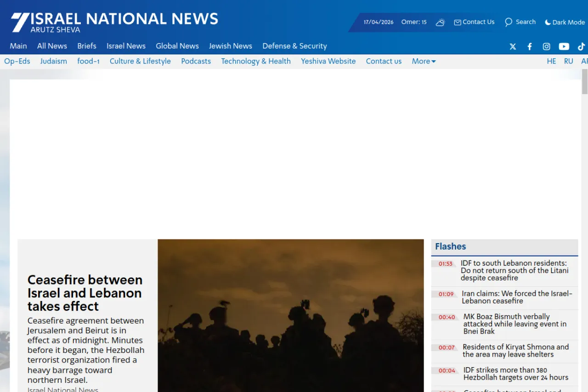Go to Podcasts section
The height and width of the screenshot is (392, 588).
[196, 61]
